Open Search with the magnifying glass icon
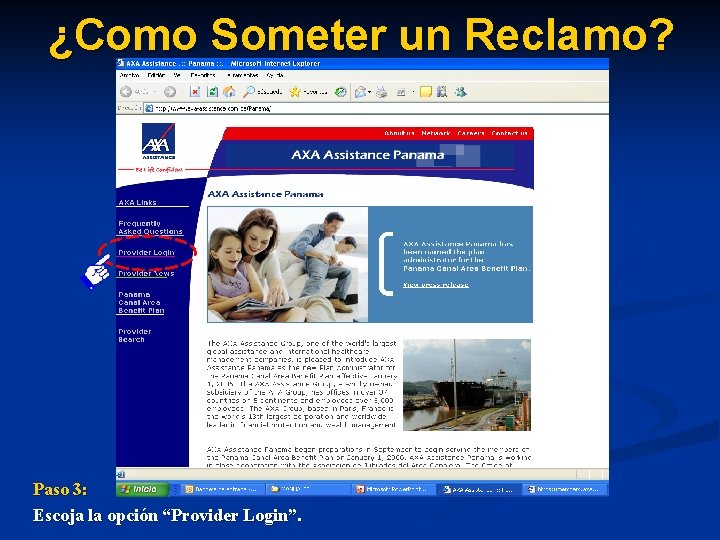The height and width of the screenshot is (540, 720). point(249,92)
